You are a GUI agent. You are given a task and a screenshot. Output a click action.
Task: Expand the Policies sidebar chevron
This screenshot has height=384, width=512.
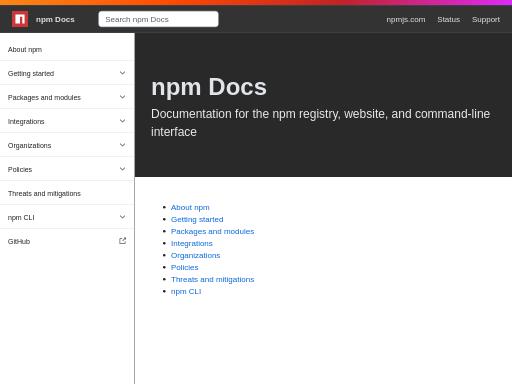pos(122,169)
